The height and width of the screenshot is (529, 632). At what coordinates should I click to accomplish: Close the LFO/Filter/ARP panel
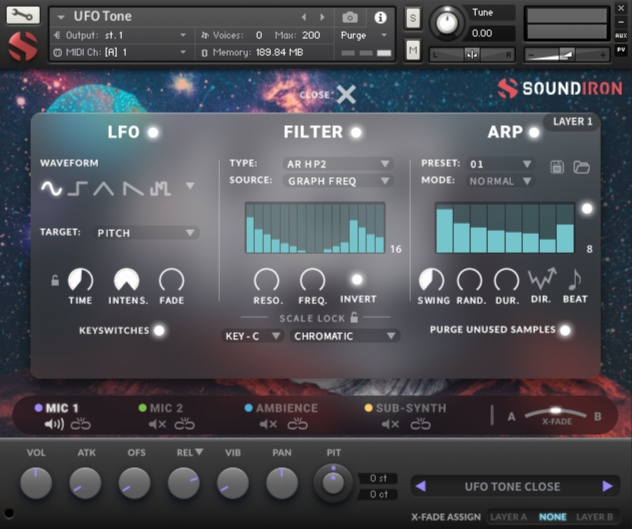(346, 94)
